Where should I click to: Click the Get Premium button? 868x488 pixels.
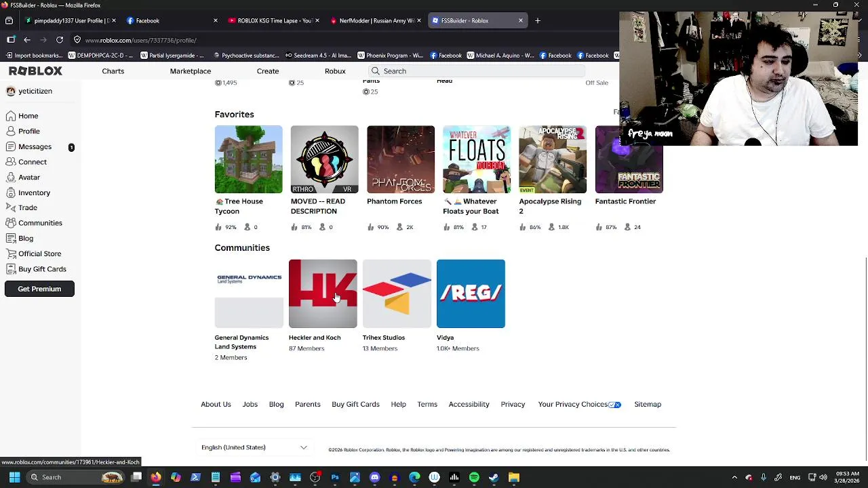click(x=39, y=289)
